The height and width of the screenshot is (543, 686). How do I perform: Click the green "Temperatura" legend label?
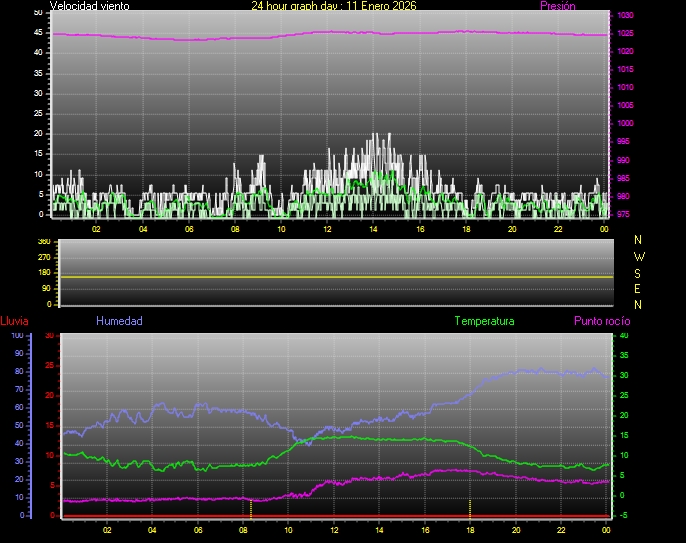pyautogui.click(x=484, y=321)
